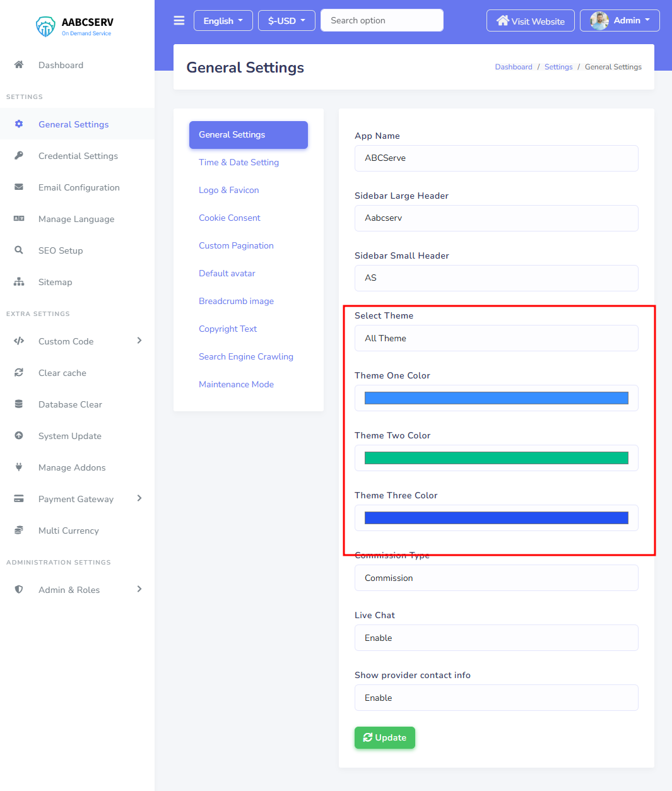This screenshot has width=672, height=791.
Task: Click the hamburger menu icon
Action: tap(179, 21)
